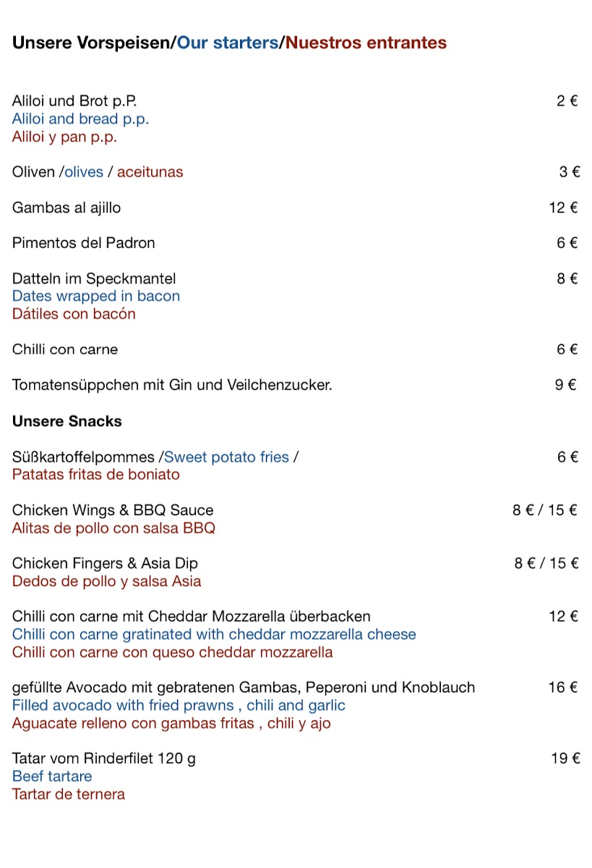Click the 'Unsere Snacks' section heading
This screenshot has height=868, width=592.
(67, 421)
